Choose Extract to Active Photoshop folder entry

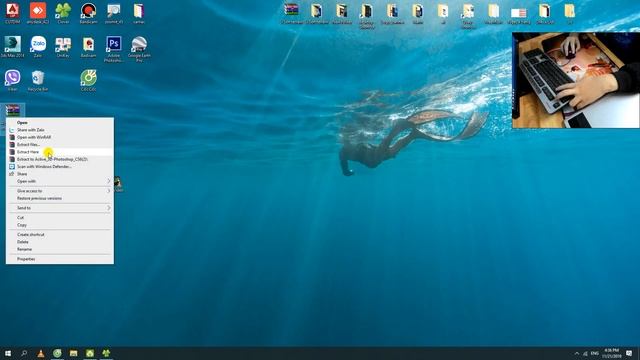coord(60,159)
